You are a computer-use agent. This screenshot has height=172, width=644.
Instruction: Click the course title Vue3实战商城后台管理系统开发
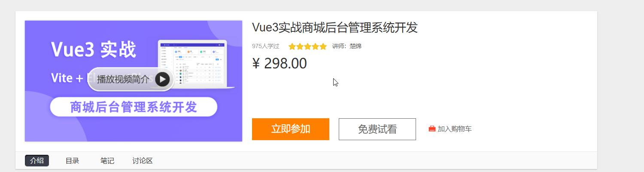(335, 28)
